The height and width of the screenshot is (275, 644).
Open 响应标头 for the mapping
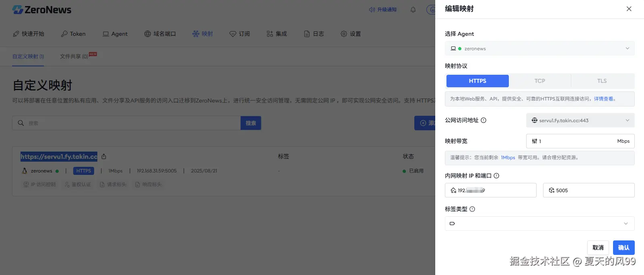coord(148,185)
